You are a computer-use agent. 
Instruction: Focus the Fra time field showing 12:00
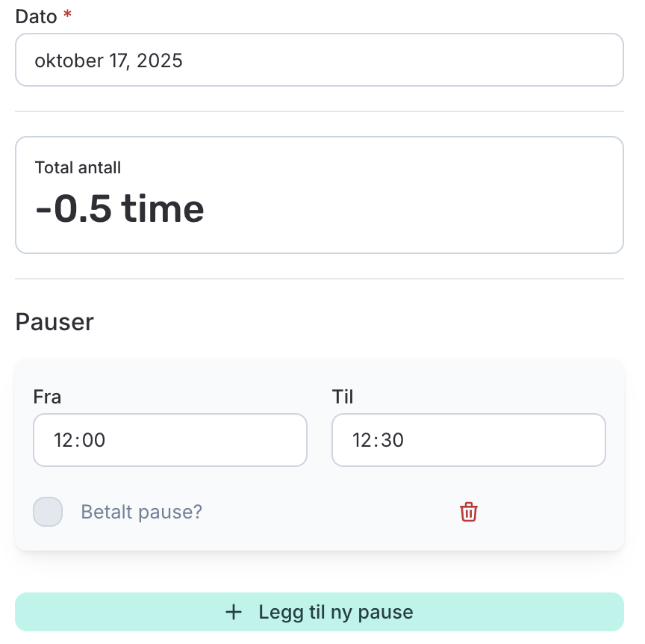169,440
